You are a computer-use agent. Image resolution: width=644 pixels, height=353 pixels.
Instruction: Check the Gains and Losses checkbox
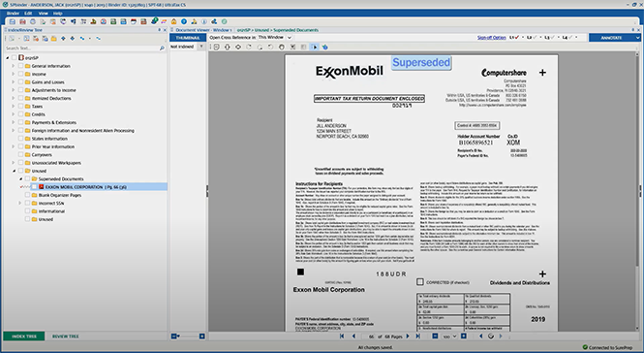click(x=20, y=81)
